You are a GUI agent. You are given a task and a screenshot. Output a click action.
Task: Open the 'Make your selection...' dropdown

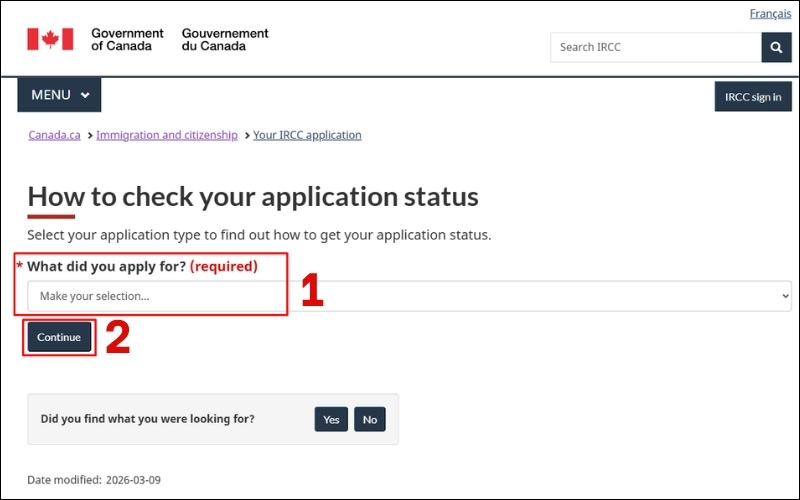point(400,296)
